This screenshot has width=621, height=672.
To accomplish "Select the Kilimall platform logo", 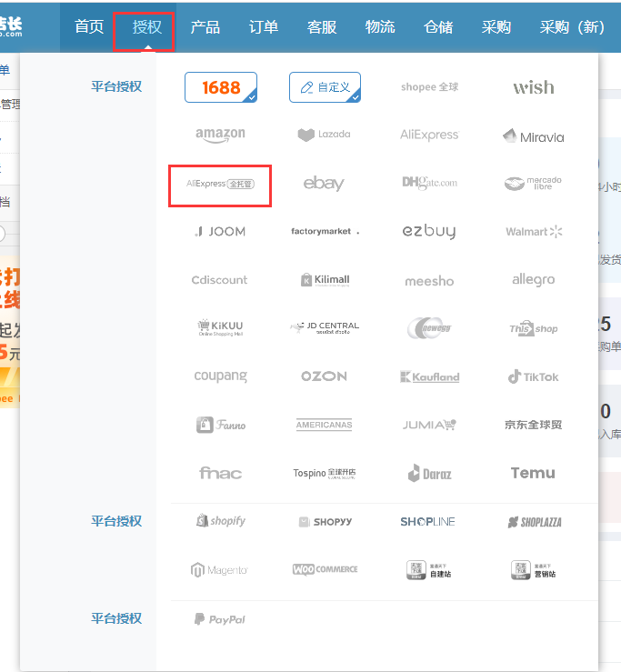I will (x=325, y=280).
